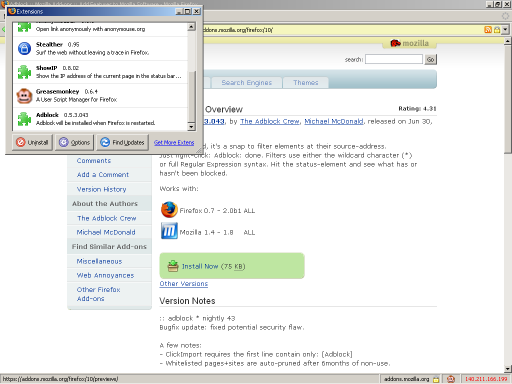Click the RSS feed icon in address bar
512x384 pixels.
[488, 30]
